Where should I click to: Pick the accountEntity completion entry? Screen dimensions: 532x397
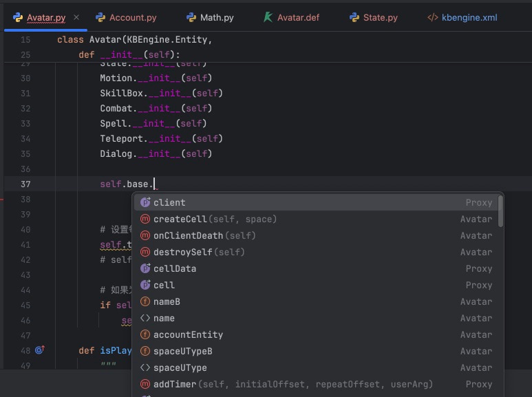click(x=188, y=334)
